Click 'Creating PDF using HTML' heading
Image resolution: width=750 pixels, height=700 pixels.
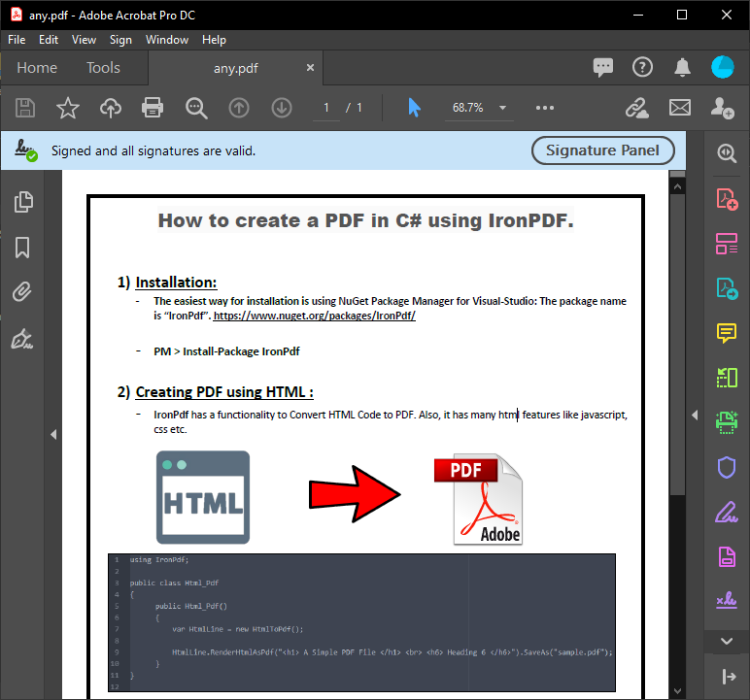224,392
